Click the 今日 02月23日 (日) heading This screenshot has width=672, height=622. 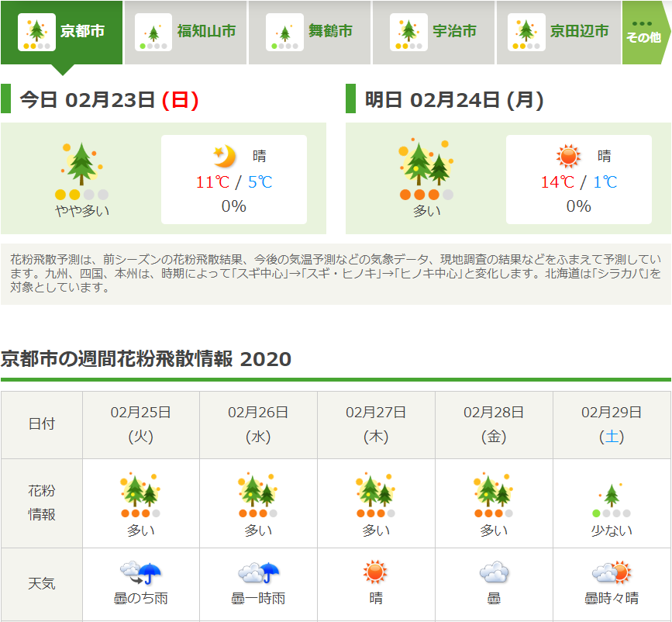pyautogui.click(x=109, y=100)
